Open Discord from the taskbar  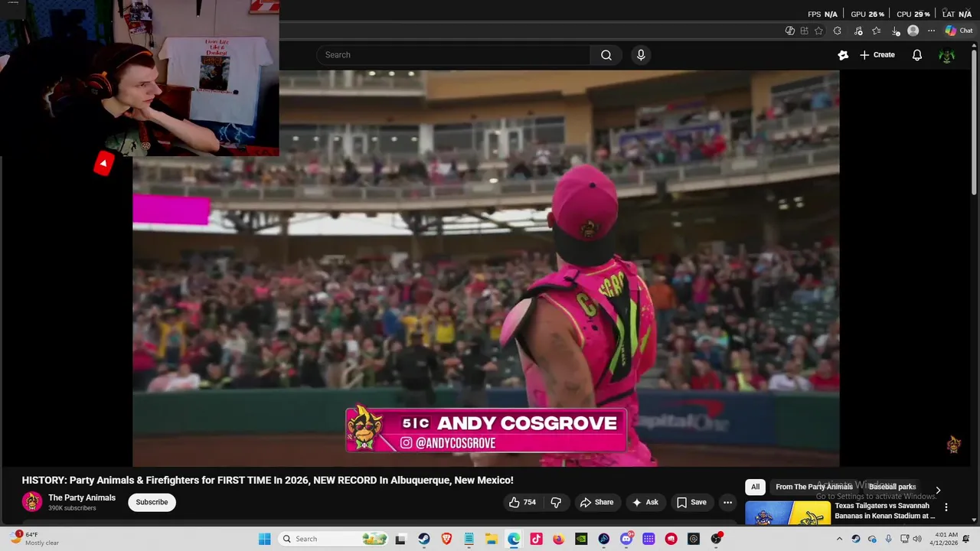pyautogui.click(x=626, y=539)
